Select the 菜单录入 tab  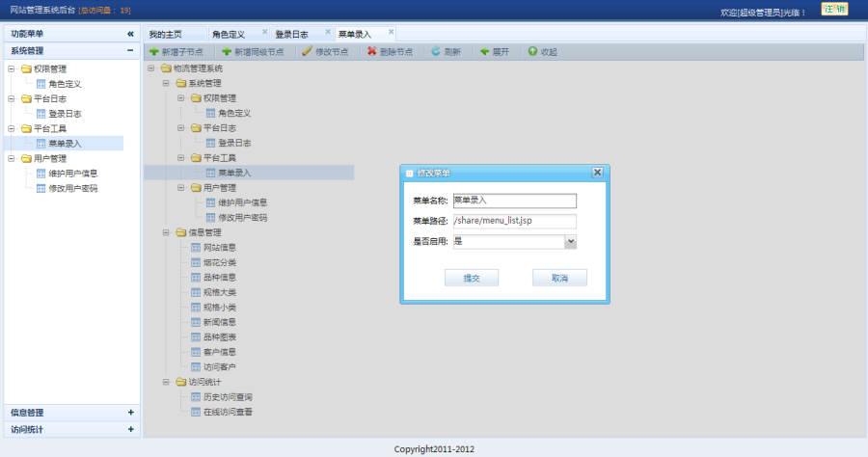coord(355,35)
